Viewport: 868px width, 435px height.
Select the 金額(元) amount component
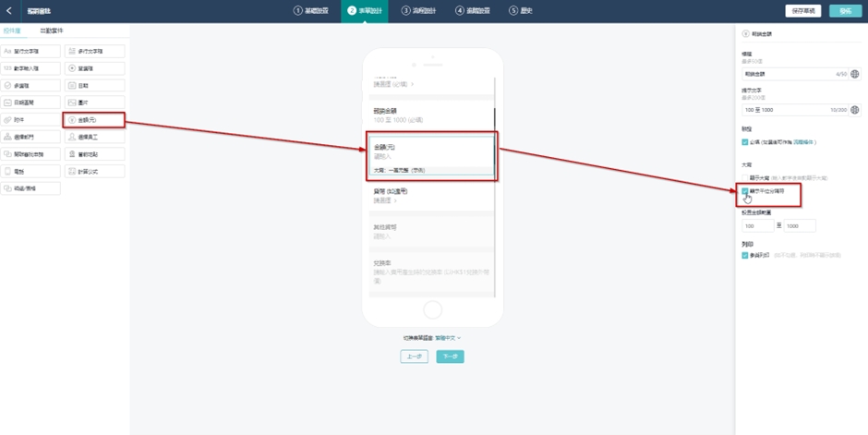point(93,120)
